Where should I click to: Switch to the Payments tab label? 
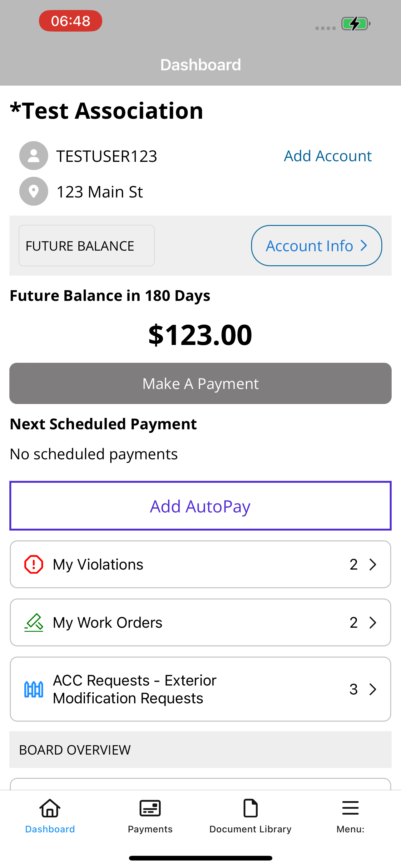click(150, 829)
